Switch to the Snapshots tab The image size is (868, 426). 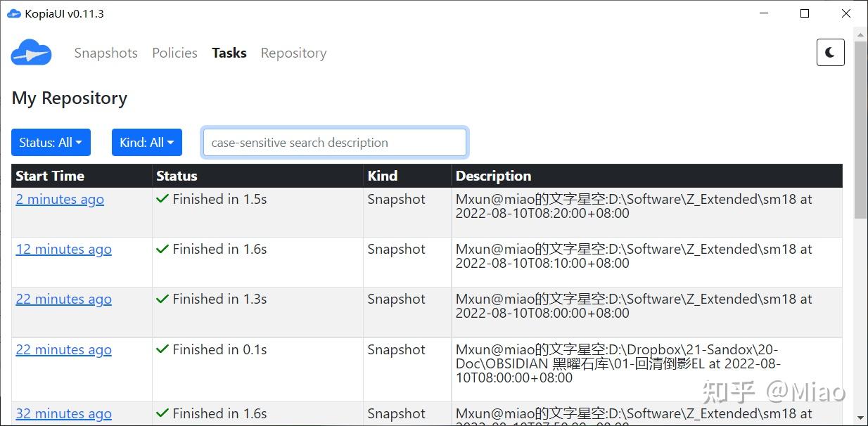106,53
